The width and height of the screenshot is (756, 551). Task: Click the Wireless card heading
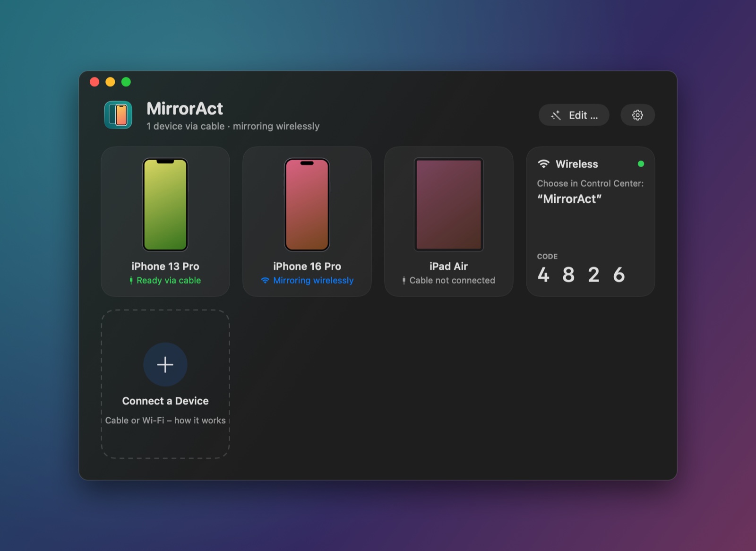(577, 164)
